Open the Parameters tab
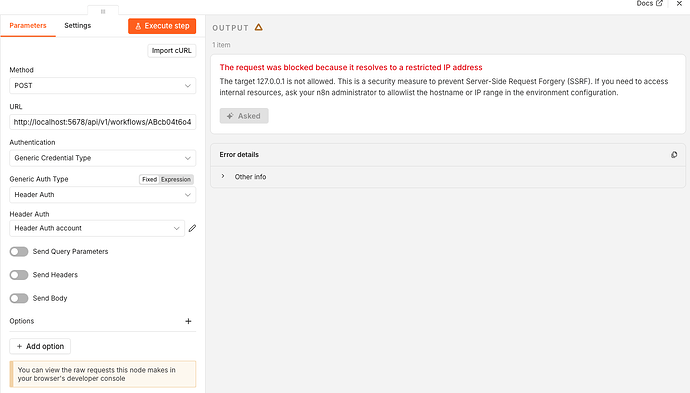690x393 pixels. tap(28, 26)
